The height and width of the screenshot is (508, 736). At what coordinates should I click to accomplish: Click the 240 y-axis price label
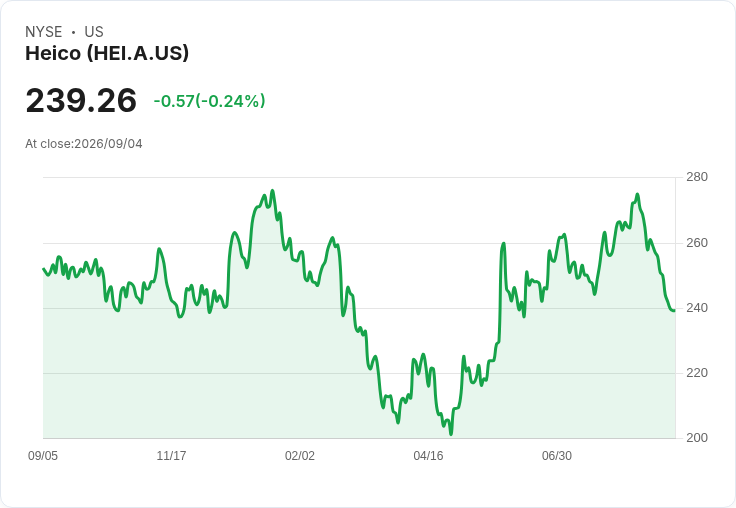pyautogui.click(x=697, y=308)
